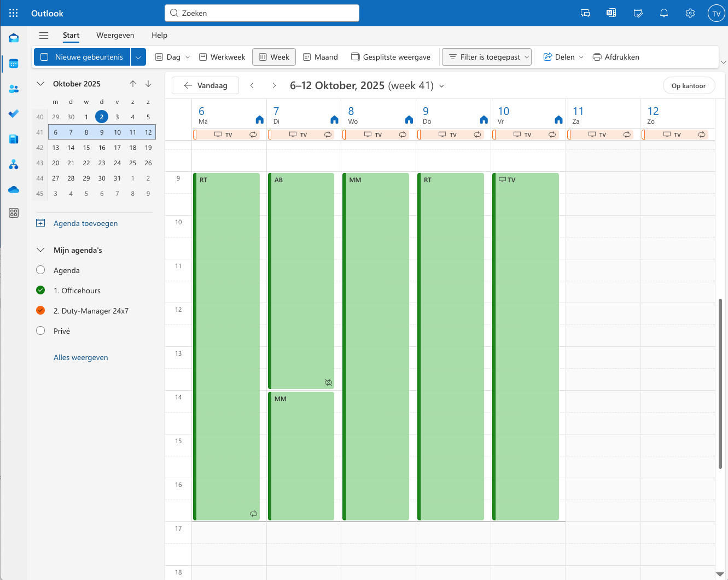Viewport: 728px width, 580px height.
Task: Open the Help menu
Action: [x=159, y=35]
